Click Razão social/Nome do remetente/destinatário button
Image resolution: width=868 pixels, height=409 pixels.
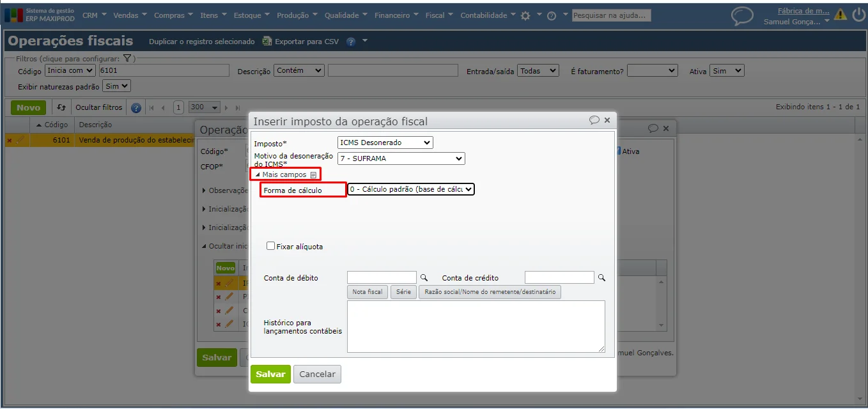490,292
